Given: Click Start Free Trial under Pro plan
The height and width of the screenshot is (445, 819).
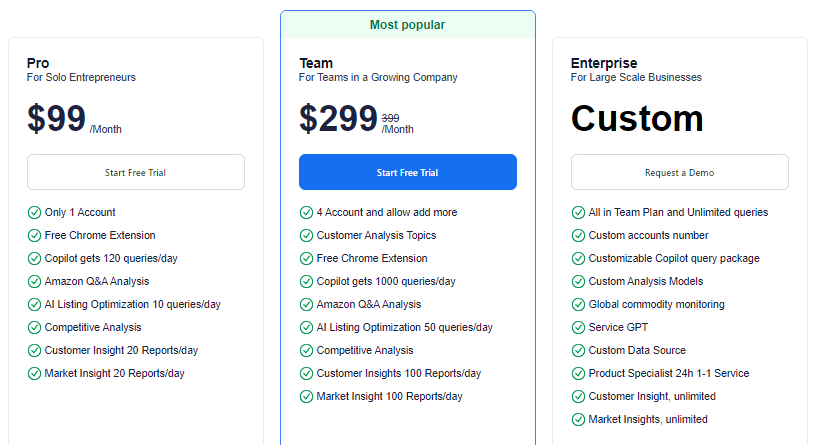Looking at the screenshot, I should (x=135, y=172).
